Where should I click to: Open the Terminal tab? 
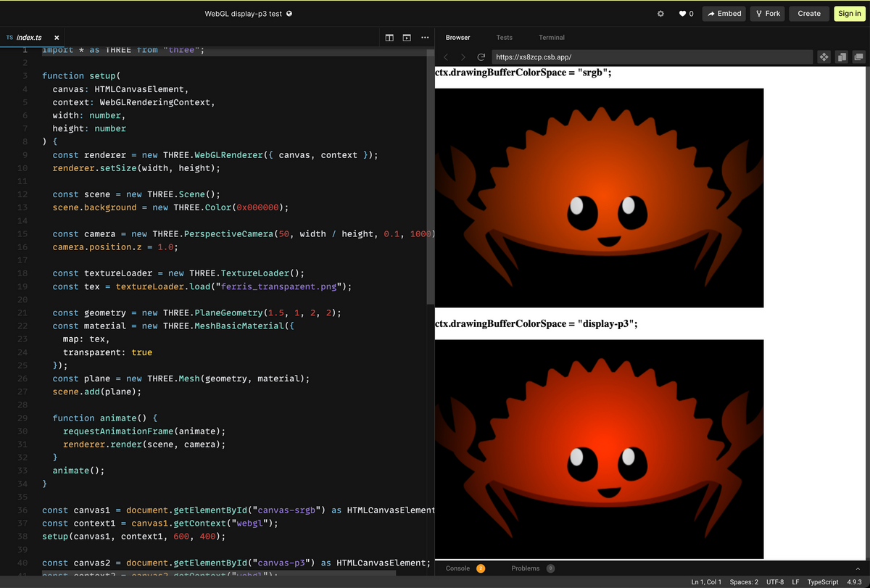click(552, 38)
